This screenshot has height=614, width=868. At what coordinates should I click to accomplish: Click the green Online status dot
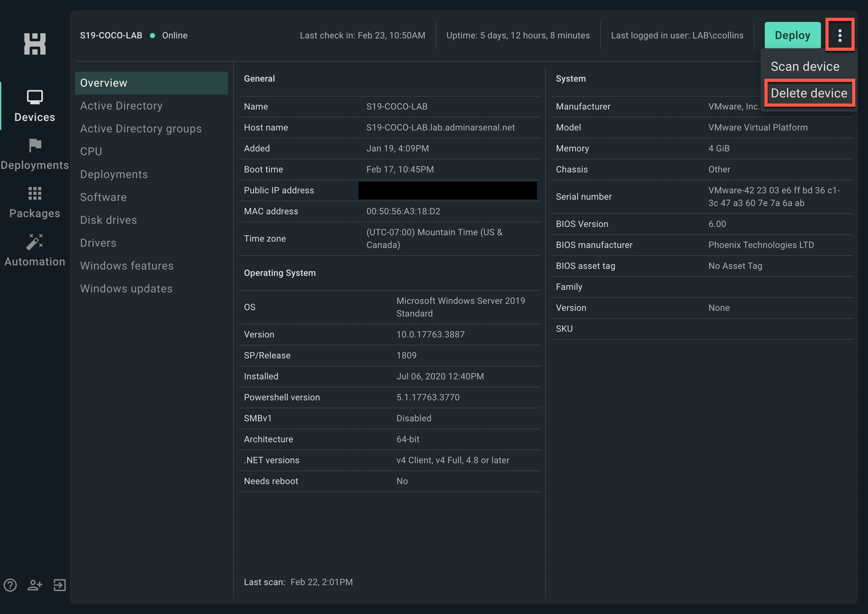(x=153, y=35)
